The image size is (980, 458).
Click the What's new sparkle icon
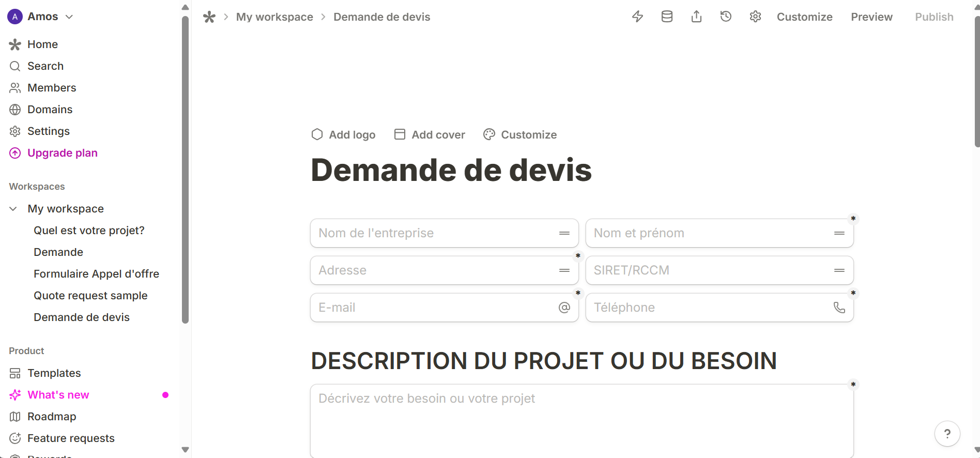15,395
